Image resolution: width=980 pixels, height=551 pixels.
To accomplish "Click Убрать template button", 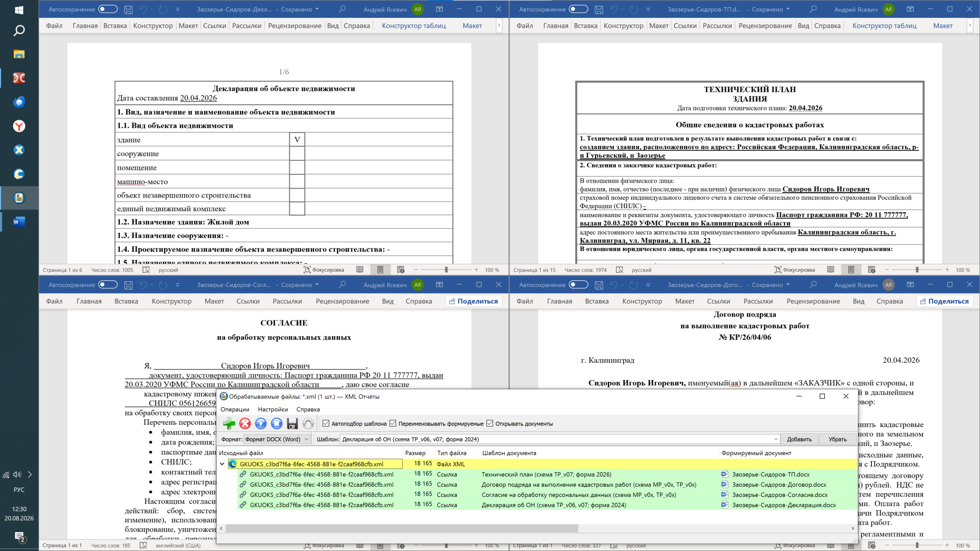I will 838,439.
